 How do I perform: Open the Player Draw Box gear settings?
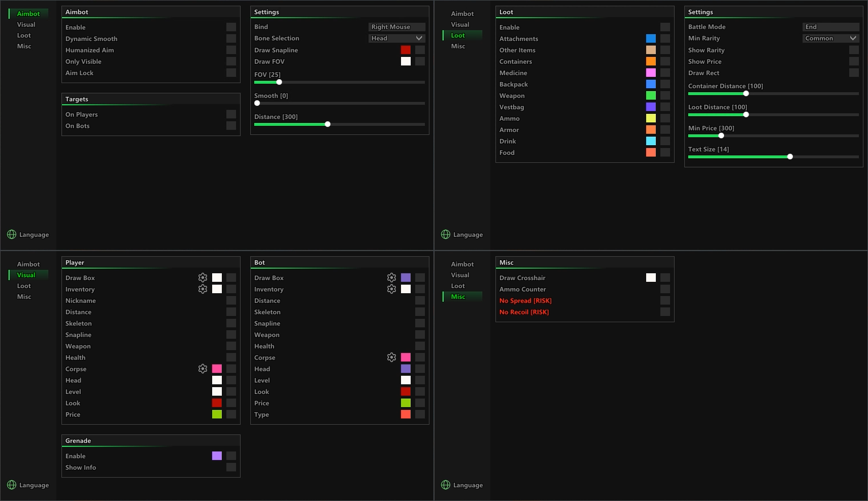point(202,278)
